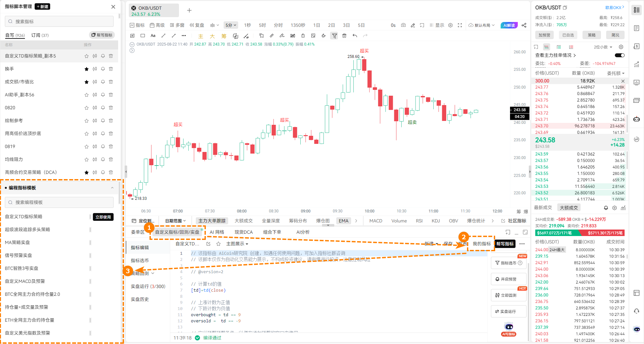Viewport: 644px width, 344px height.
Task: Open the 欧易OKX link
Action: coord(615,7)
